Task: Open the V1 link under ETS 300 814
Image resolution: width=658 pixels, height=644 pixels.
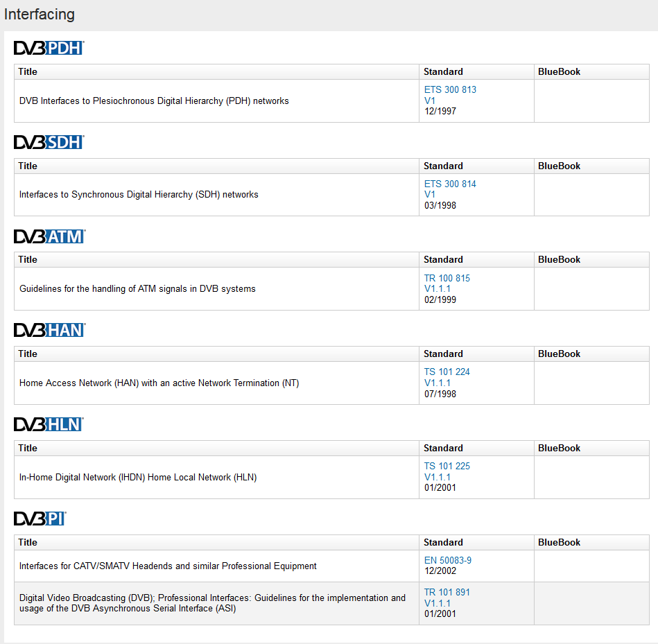Action: [x=430, y=195]
